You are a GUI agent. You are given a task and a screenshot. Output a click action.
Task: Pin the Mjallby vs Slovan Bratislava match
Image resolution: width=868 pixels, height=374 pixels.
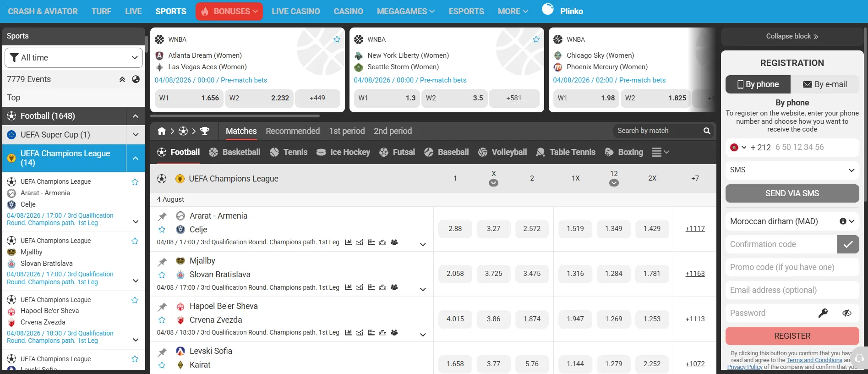coord(162,262)
